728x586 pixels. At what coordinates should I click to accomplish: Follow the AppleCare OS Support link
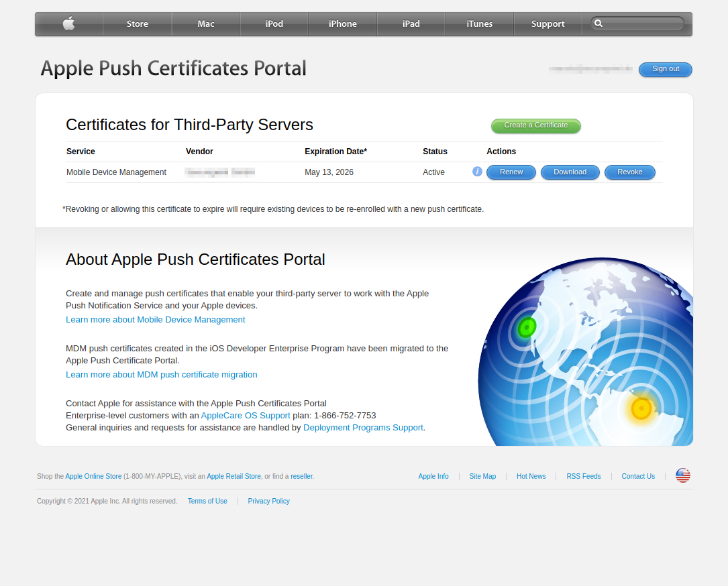click(x=246, y=416)
